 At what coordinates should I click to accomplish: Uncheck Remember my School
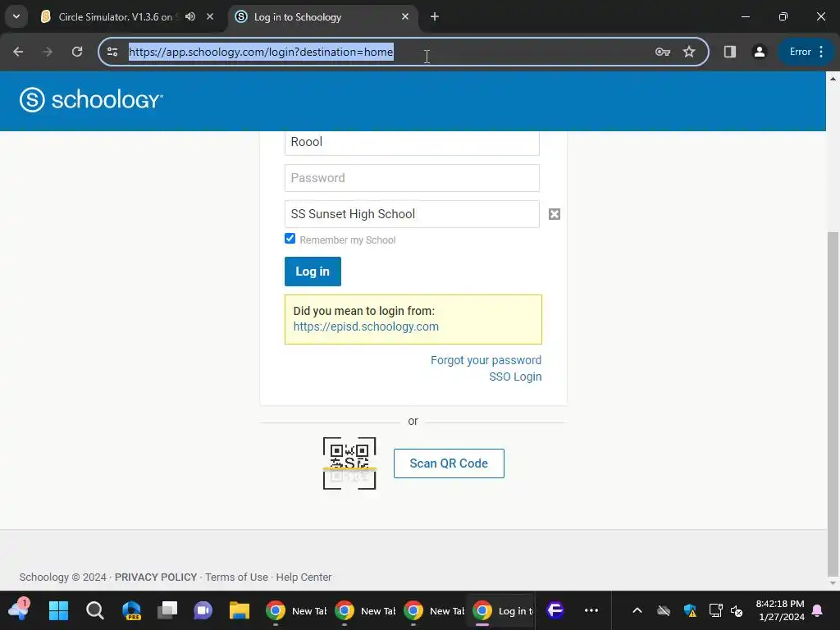pos(290,239)
